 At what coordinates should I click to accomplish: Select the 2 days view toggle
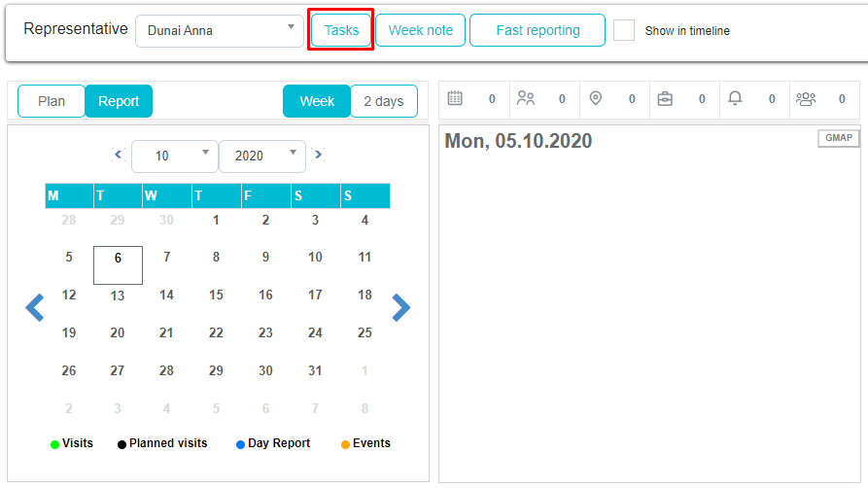[383, 101]
